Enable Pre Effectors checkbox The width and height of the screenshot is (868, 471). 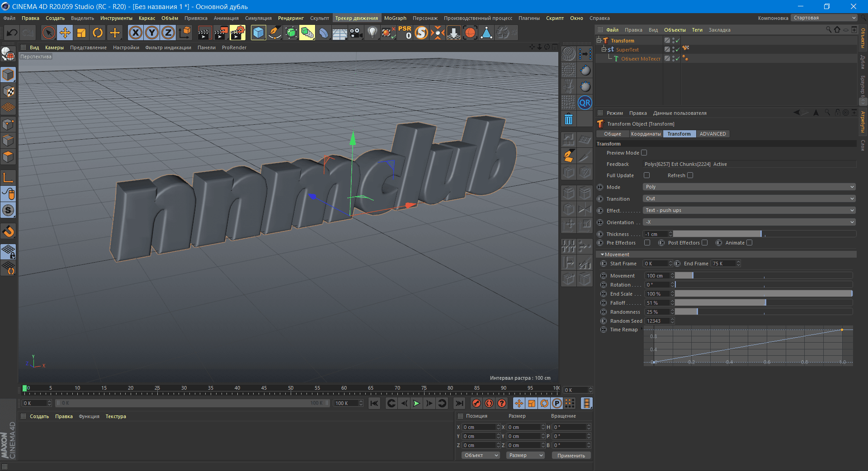[647, 243]
